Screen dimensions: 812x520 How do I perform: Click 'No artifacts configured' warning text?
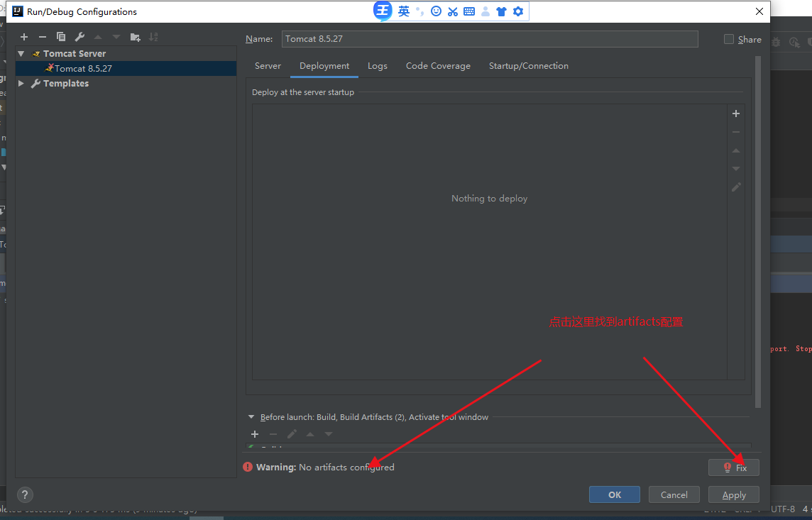point(346,468)
